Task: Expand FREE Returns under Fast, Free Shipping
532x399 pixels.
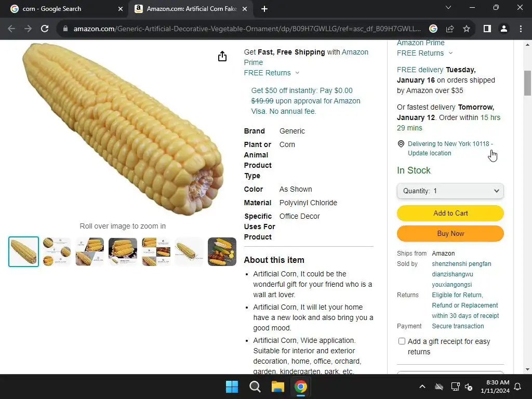Action: point(298,73)
